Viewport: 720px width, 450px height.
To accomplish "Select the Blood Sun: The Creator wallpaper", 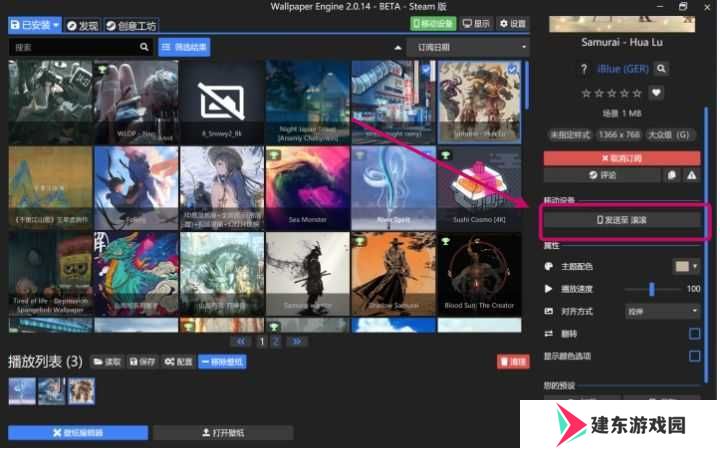I will [479, 274].
